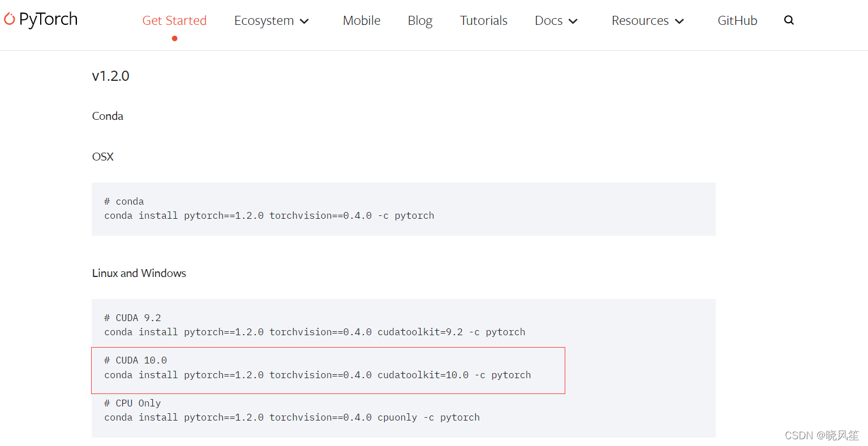Image resolution: width=868 pixels, height=446 pixels.
Task: Click the cpuonly install command line
Action: (292, 417)
